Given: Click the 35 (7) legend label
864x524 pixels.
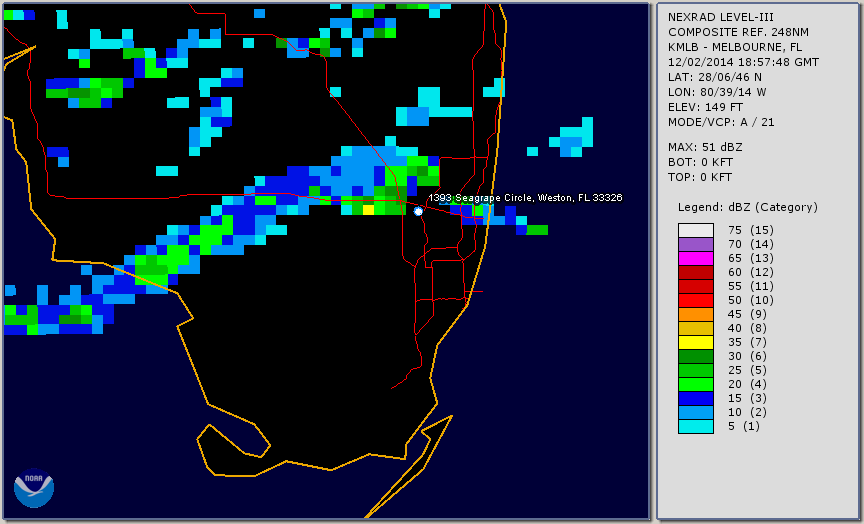Looking at the screenshot, I should click(x=747, y=342).
